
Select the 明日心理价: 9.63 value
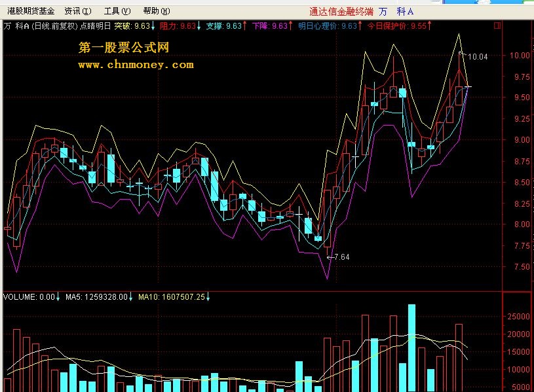(x=330, y=26)
